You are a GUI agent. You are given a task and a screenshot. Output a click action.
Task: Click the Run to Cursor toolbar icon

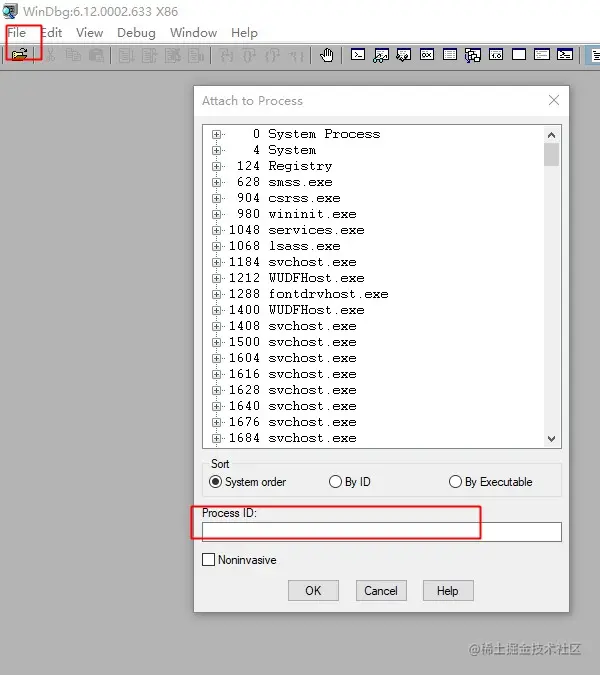[296, 55]
